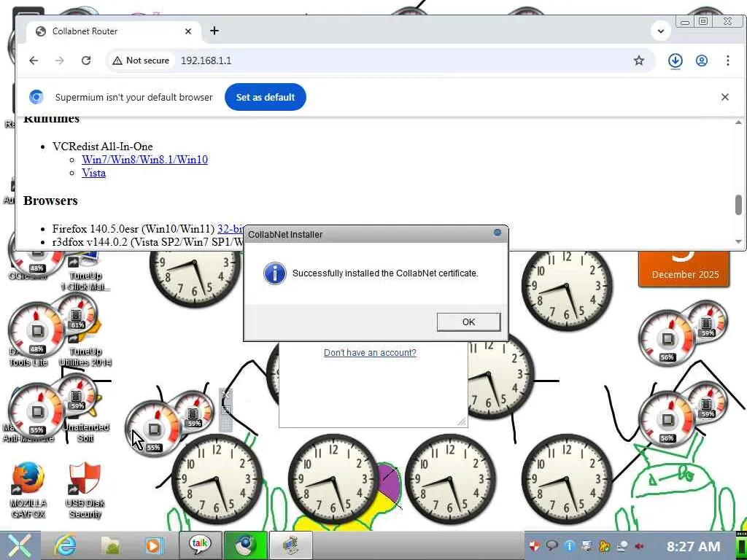The image size is (747, 560).
Task: Bookmark this page with the star icon
Action: pos(639,61)
